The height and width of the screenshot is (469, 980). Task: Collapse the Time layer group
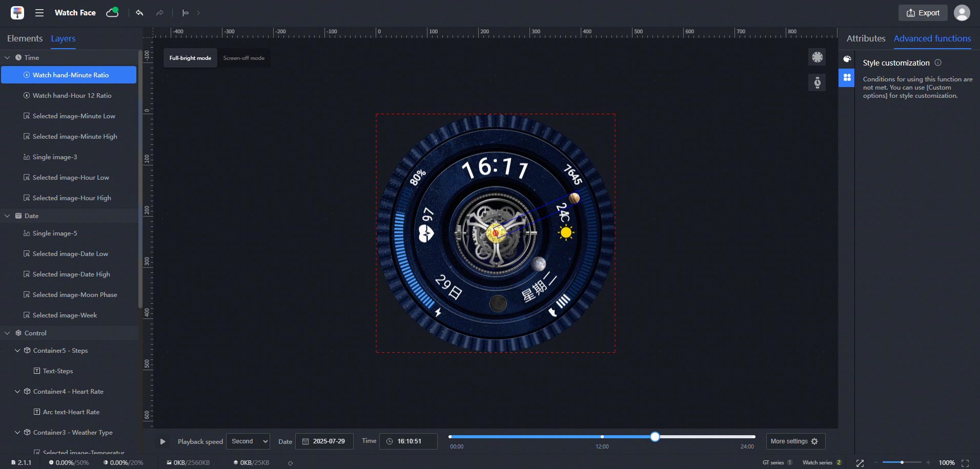8,58
